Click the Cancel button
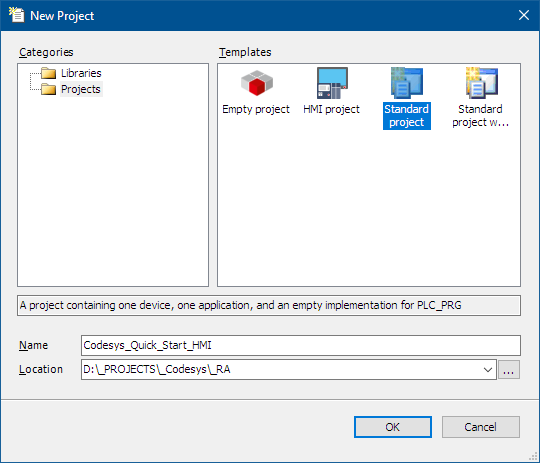Screen dimensions: 540x463 (x=481, y=427)
